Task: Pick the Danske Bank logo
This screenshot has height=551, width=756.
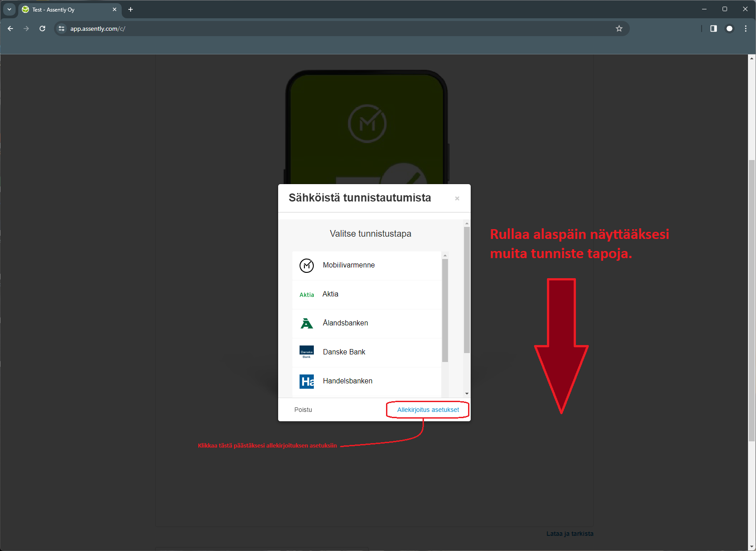Action: (307, 352)
